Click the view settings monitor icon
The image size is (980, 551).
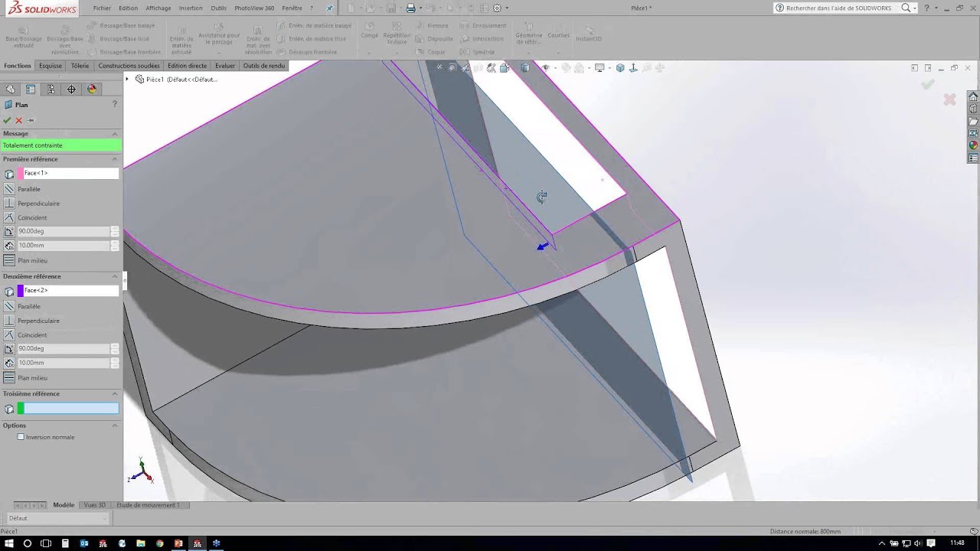pyautogui.click(x=599, y=67)
